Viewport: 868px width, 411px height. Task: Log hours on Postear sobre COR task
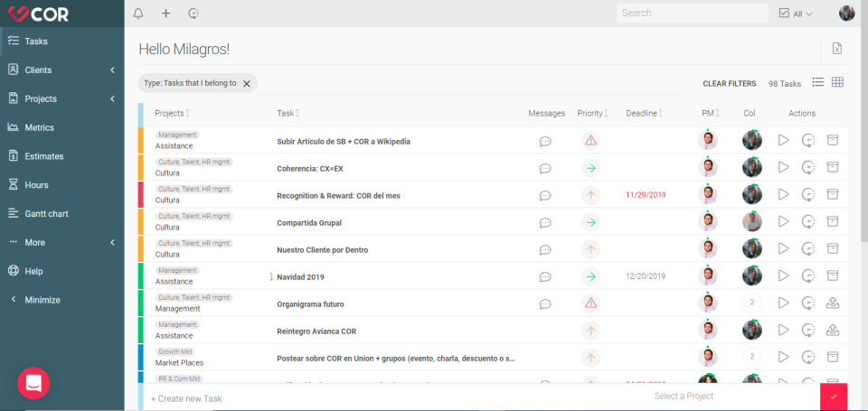click(808, 357)
